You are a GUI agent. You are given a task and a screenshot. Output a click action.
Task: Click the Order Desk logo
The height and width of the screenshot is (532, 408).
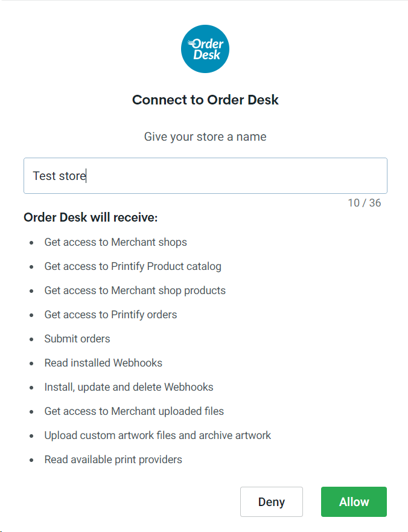[x=205, y=49]
